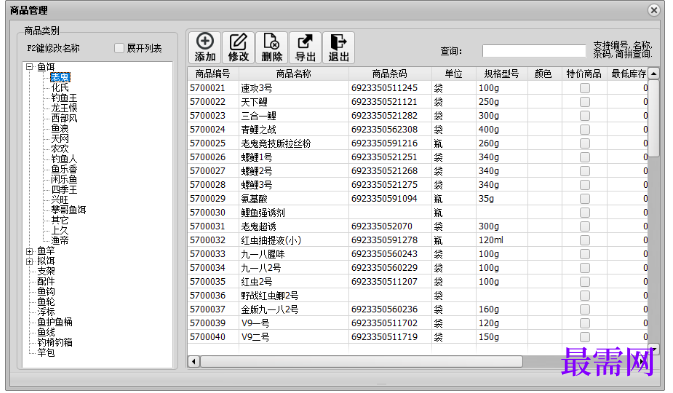This screenshot has height=393, width=673.
Task: Click the 退出 (exit) toolbar button
Action: click(x=339, y=48)
